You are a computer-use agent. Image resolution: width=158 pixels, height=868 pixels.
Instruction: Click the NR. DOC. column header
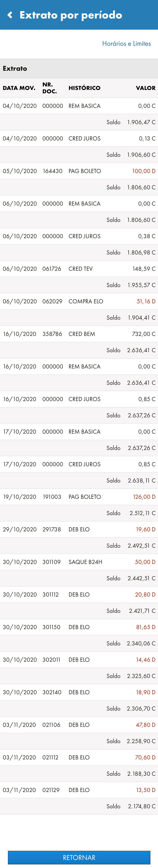click(49, 88)
